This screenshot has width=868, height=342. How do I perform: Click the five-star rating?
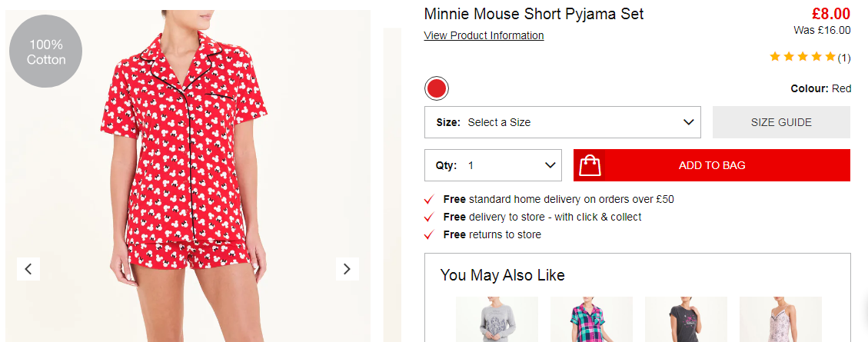point(802,57)
